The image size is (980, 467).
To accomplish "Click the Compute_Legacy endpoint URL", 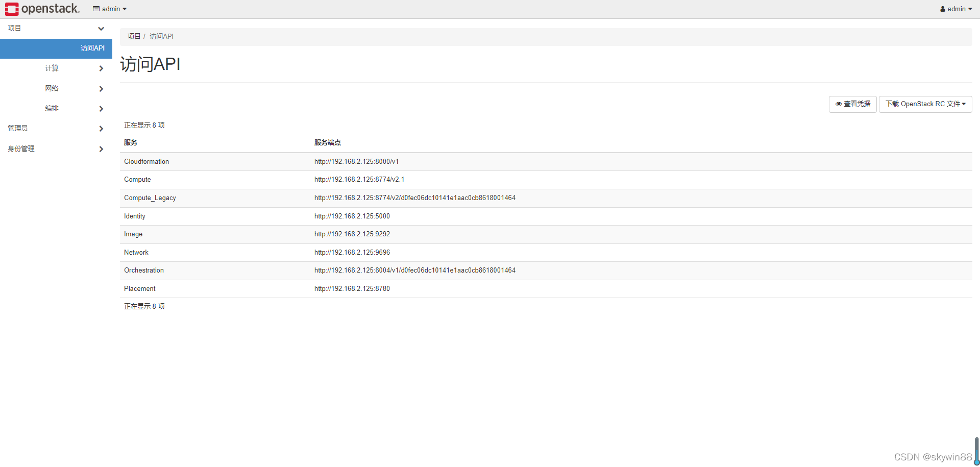I will click(415, 198).
